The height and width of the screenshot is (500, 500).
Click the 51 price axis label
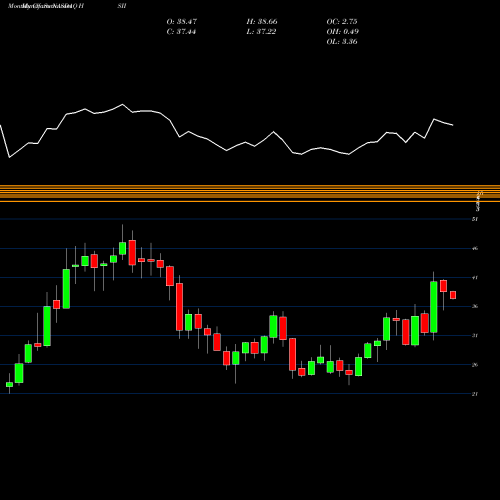click(475, 219)
